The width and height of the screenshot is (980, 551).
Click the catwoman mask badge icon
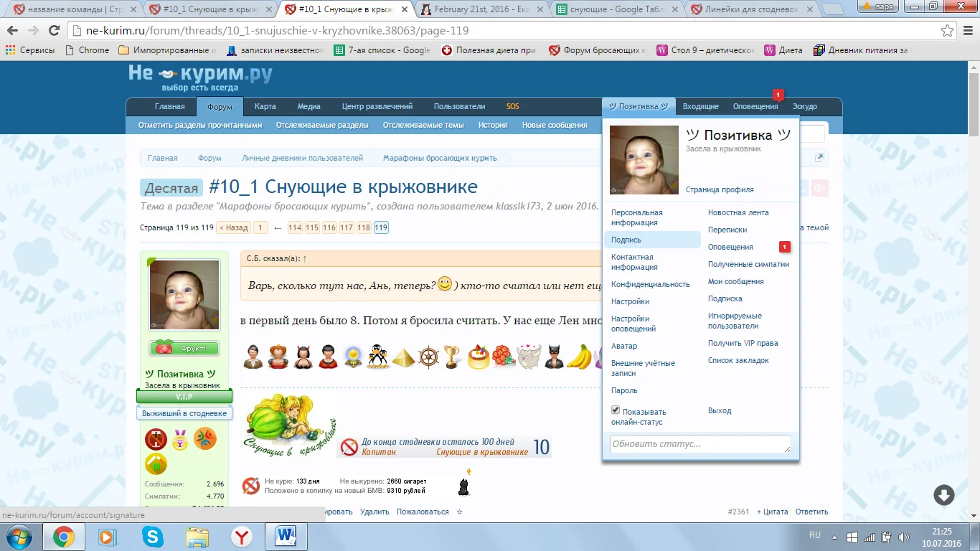coord(554,357)
